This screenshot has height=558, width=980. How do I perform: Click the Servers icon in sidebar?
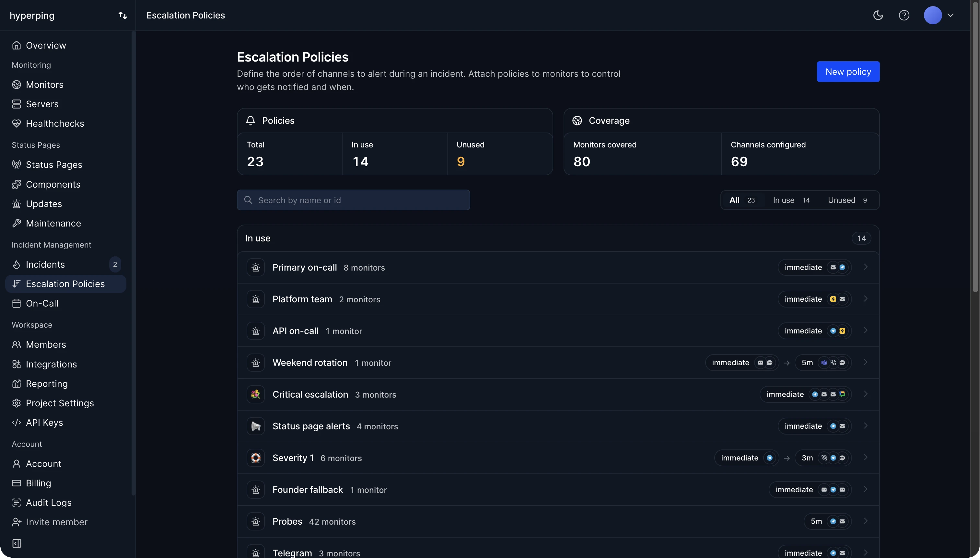[x=17, y=104]
